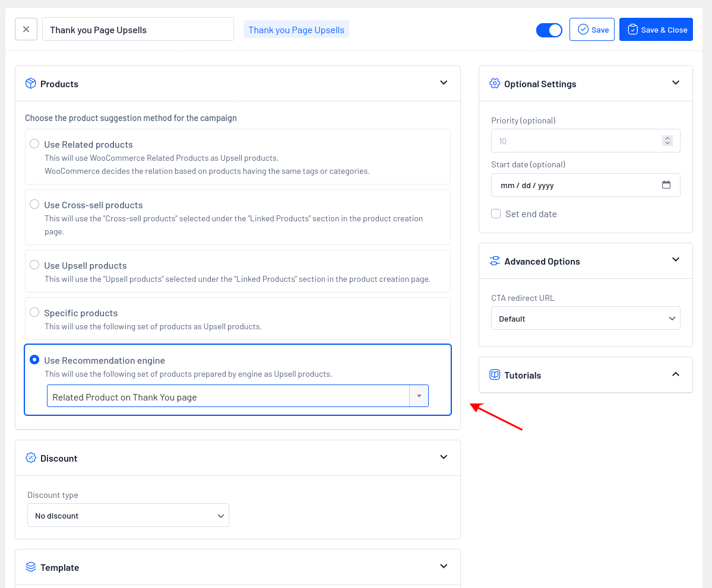Toggle the campaign enabled switch
This screenshot has height=588, width=712.
point(549,30)
